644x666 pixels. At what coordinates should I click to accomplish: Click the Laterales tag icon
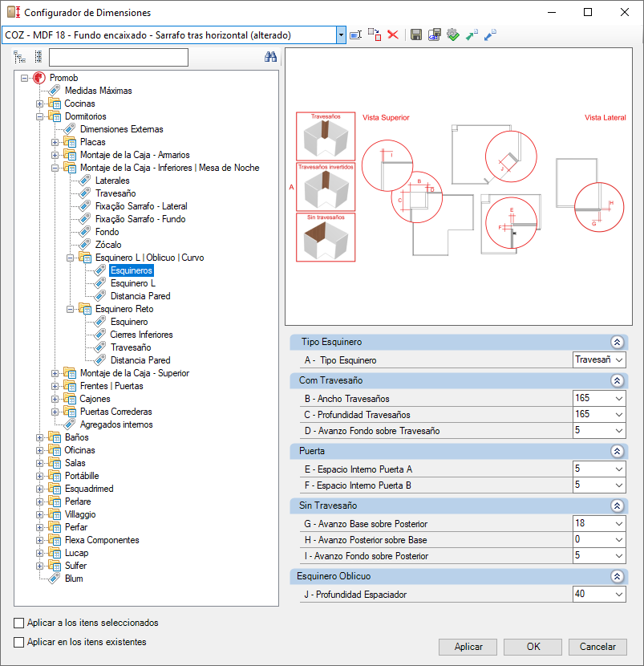[x=85, y=181]
